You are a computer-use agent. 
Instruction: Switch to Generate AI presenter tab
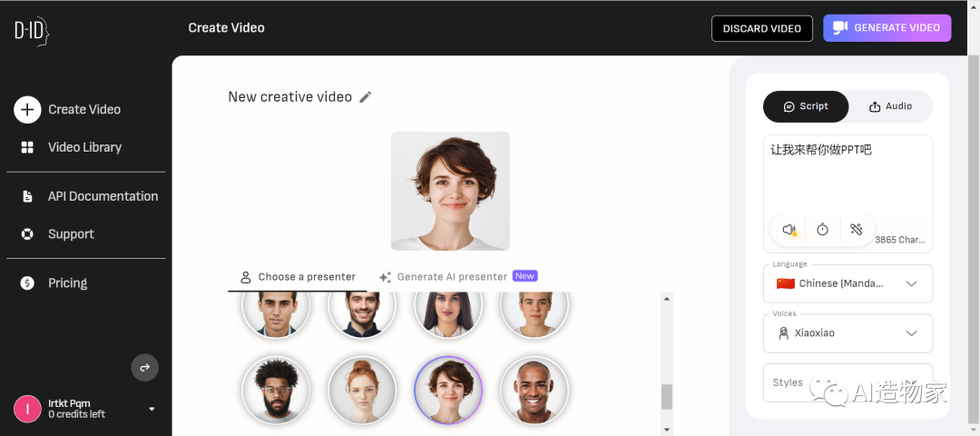tap(457, 277)
